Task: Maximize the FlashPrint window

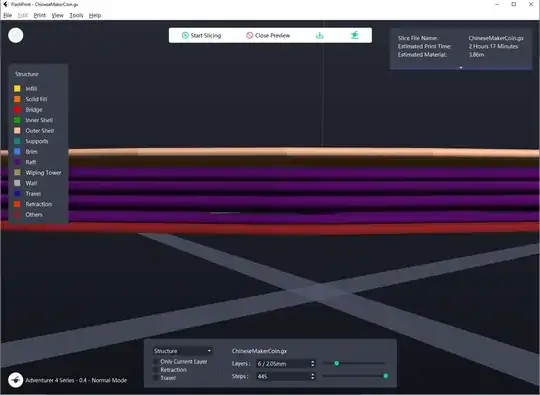Action: click(514, 4)
